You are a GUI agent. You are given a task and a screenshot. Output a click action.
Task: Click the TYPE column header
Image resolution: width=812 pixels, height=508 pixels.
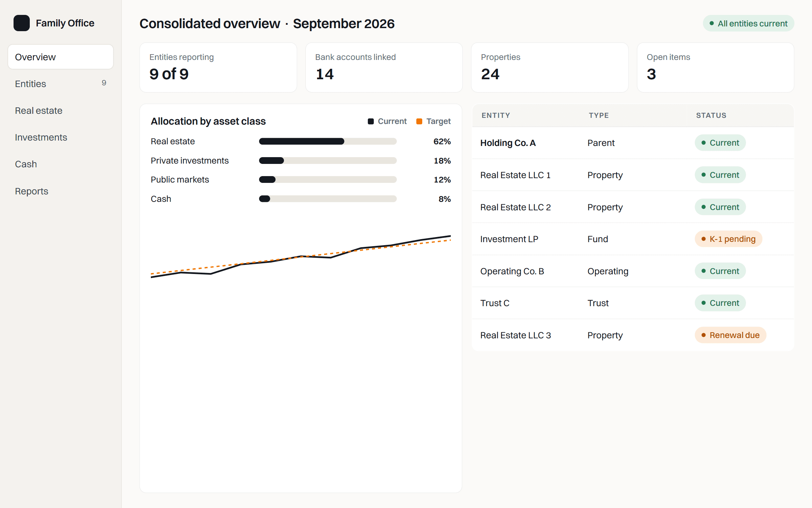599,115
